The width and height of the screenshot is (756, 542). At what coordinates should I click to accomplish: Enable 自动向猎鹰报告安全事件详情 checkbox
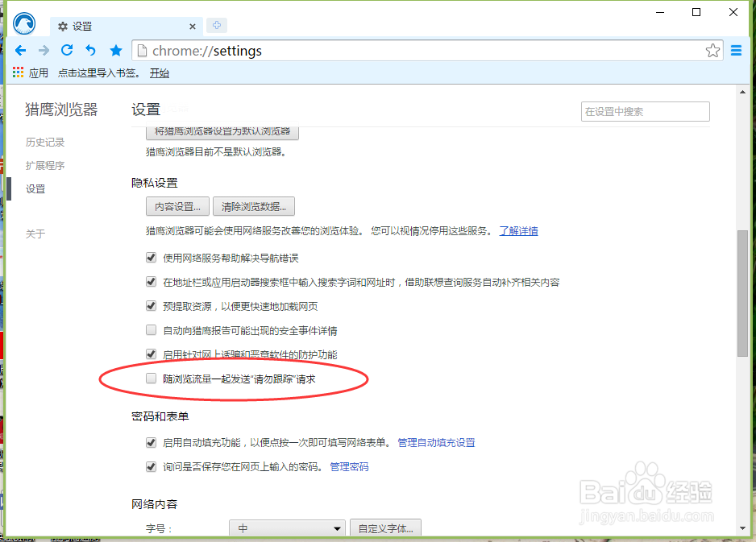(x=151, y=330)
